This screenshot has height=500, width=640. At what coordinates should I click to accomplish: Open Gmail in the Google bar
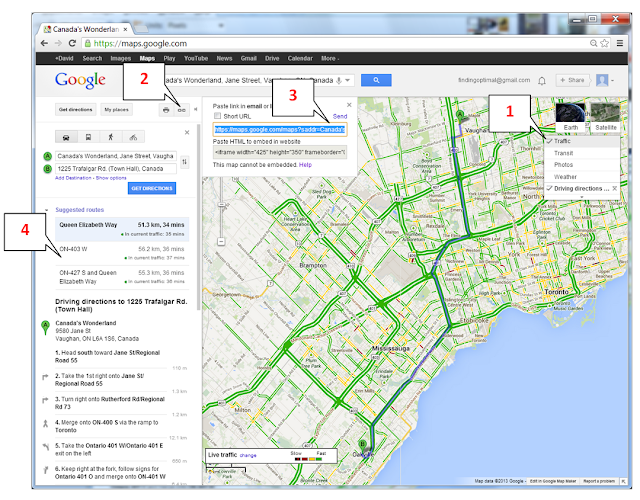(249, 58)
